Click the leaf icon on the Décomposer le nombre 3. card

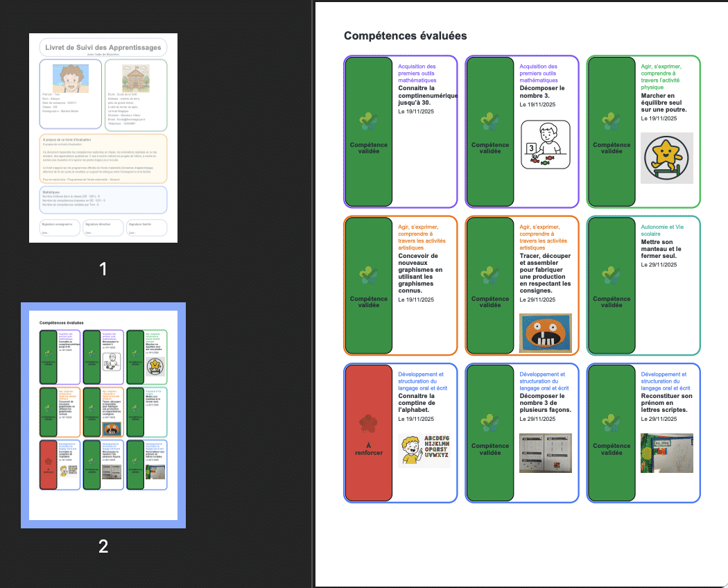[489, 121]
